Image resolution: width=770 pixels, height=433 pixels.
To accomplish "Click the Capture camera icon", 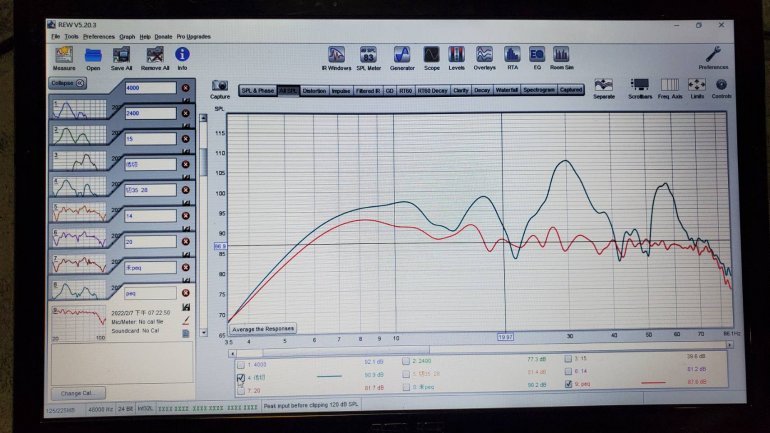I will coord(221,88).
